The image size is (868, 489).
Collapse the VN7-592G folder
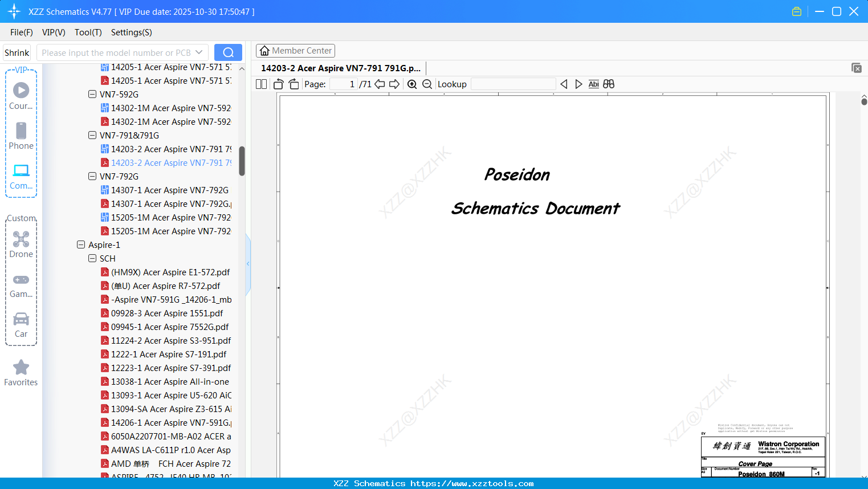click(x=92, y=94)
